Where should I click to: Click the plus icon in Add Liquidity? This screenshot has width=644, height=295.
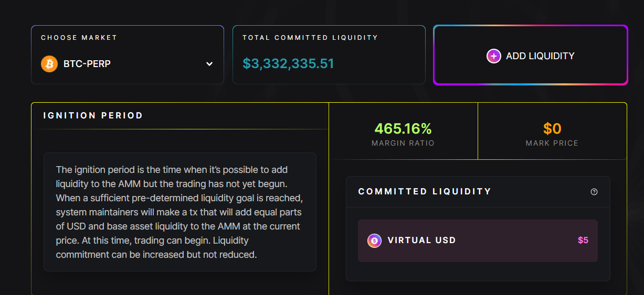click(x=493, y=56)
